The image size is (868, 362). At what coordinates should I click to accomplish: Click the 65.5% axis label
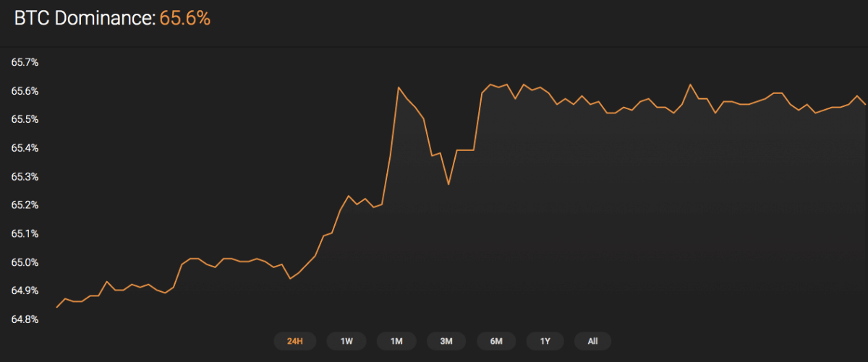[x=25, y=120]
